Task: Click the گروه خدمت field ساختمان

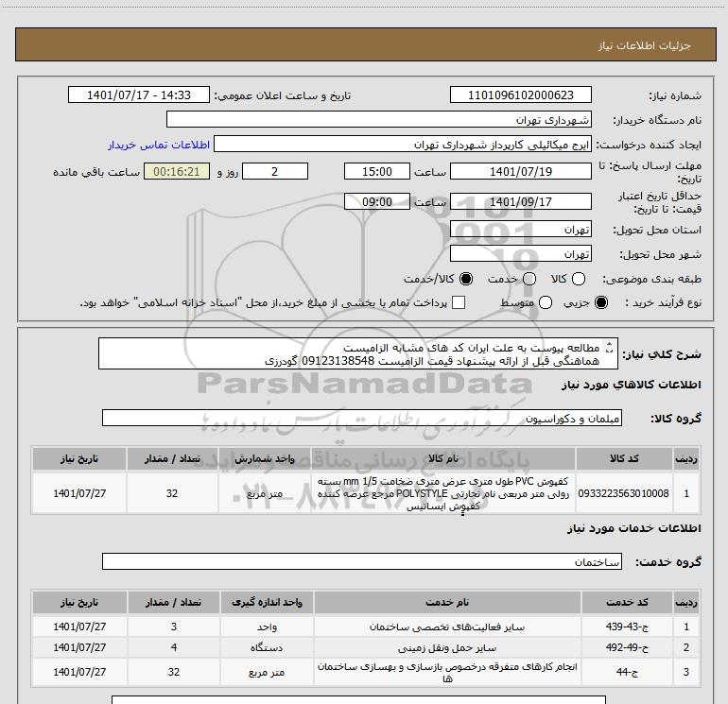Action: pos(362,561)
